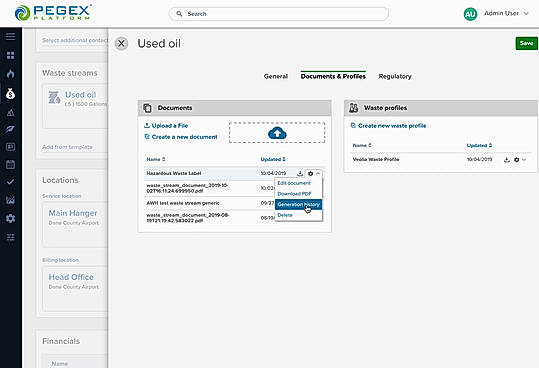The width and height of the screenshot is (539, 368).
Task: Sort waste profiles by Updated
Action: 479,145
